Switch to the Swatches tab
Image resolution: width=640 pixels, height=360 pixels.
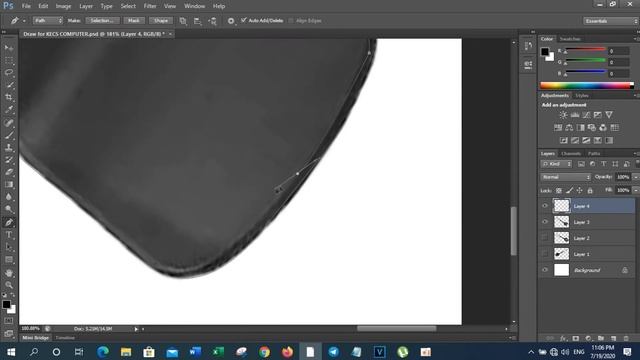[570, 39]
